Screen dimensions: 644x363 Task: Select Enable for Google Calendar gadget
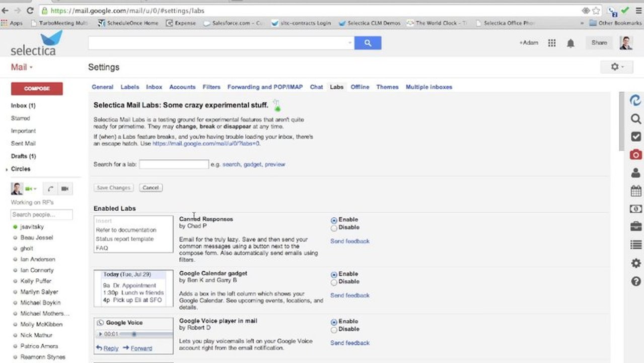coord(334,275)
